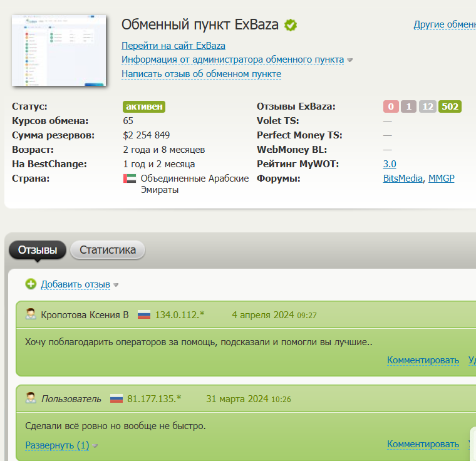Open the MyWOT rating 3.0 link
This screenshot has height=461, width=476.
(390, 164)
